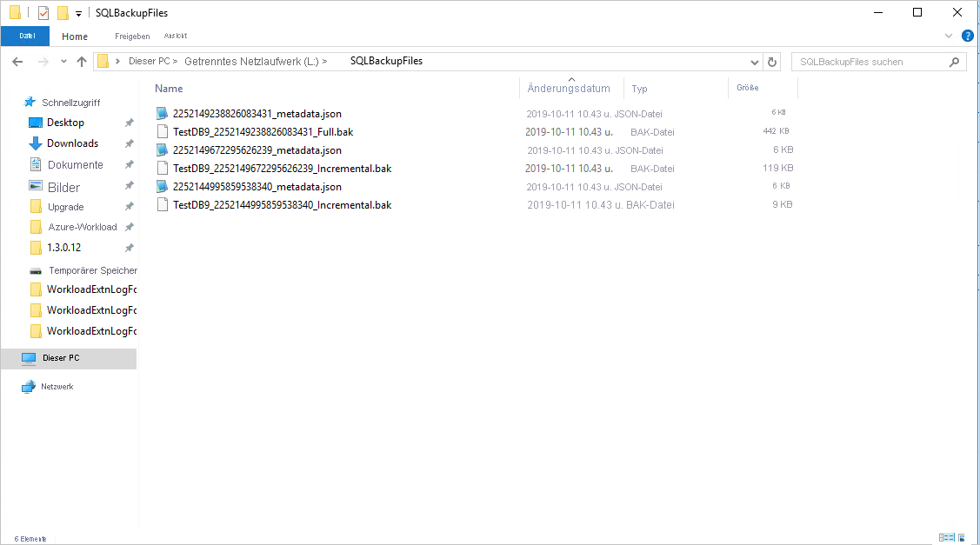Click the pin icon next to Downloads
The width and height of the screenshot is (980, 545).
[x=129, y=143]
